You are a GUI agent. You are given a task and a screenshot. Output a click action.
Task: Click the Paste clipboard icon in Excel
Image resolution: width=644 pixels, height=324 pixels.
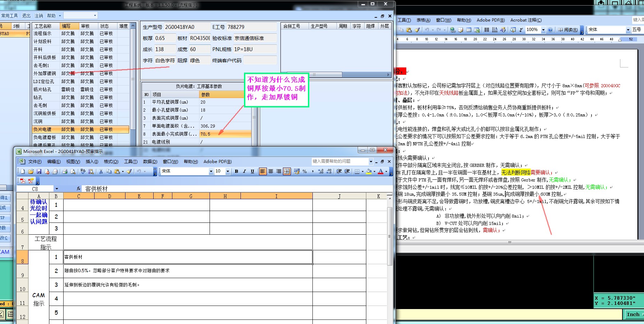117,171
